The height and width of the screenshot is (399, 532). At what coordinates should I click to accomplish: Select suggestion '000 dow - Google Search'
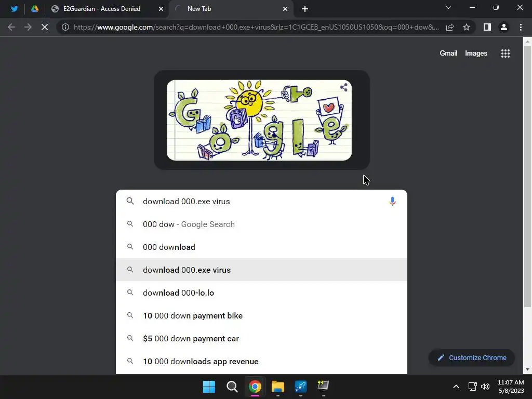261,224
